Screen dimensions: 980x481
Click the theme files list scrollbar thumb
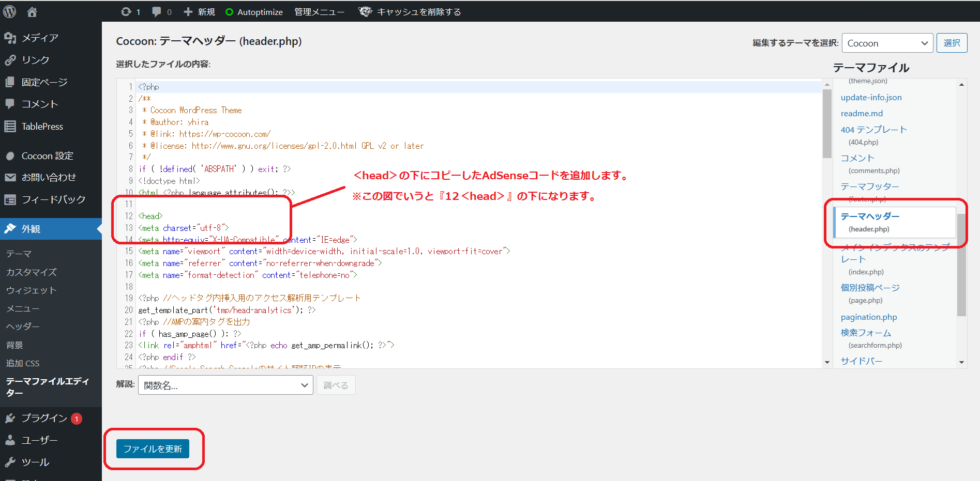[x=961, y=265]
